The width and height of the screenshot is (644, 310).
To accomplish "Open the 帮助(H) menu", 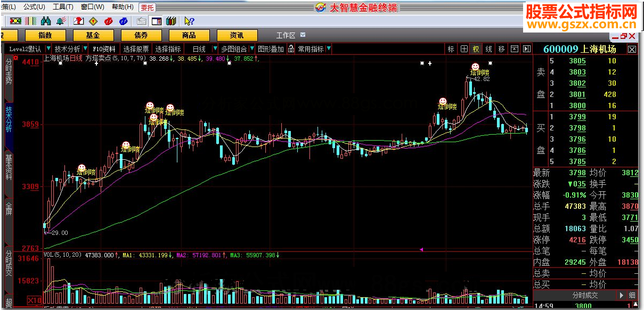I will click(x=123, y=7).
